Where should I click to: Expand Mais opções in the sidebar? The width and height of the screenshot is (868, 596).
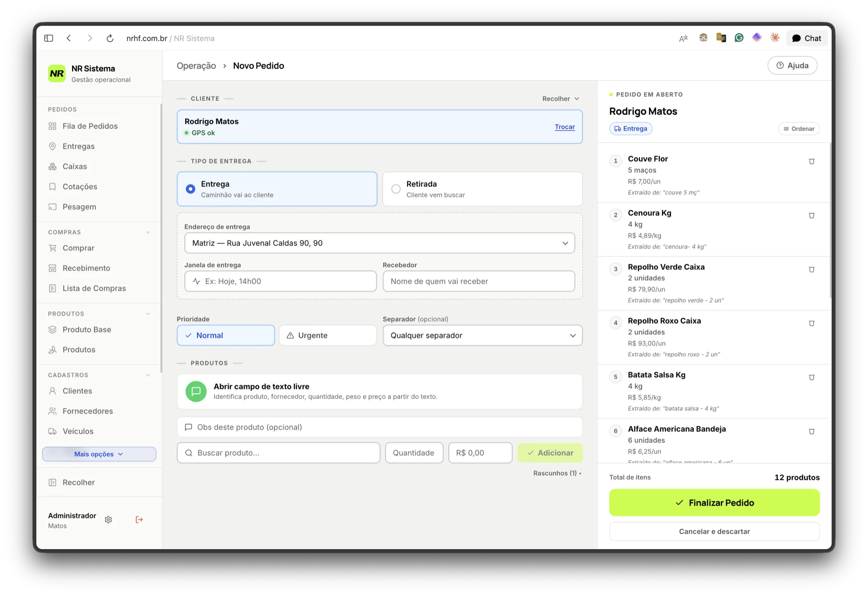(x=99, y=454)
